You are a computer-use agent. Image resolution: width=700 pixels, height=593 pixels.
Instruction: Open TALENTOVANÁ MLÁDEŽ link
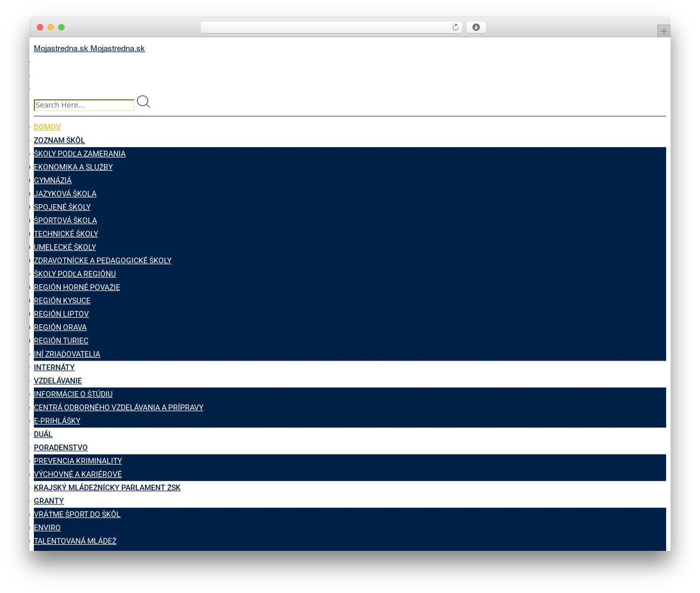75,541
